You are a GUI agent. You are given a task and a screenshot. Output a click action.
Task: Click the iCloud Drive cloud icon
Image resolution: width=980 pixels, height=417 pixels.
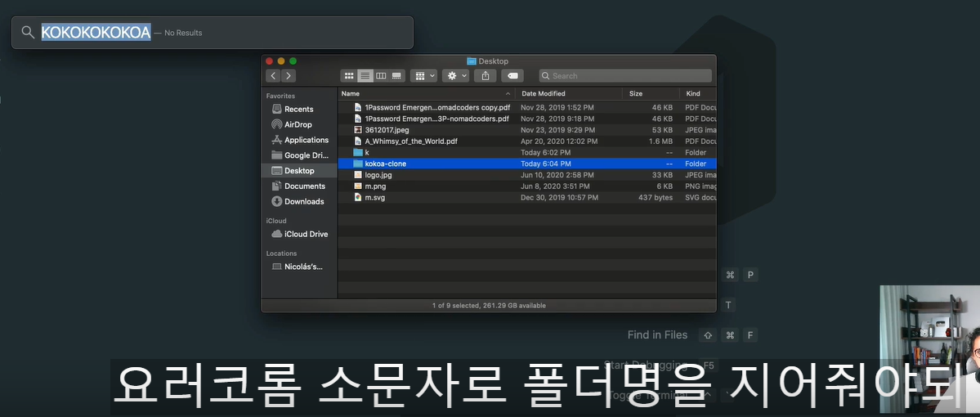coord(276,234)
